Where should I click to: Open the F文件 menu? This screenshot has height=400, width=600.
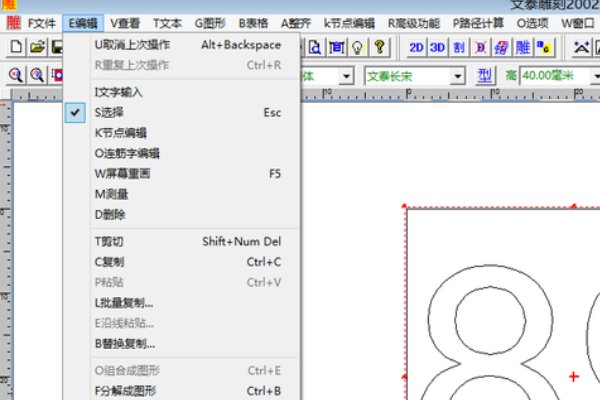point(42,23)
